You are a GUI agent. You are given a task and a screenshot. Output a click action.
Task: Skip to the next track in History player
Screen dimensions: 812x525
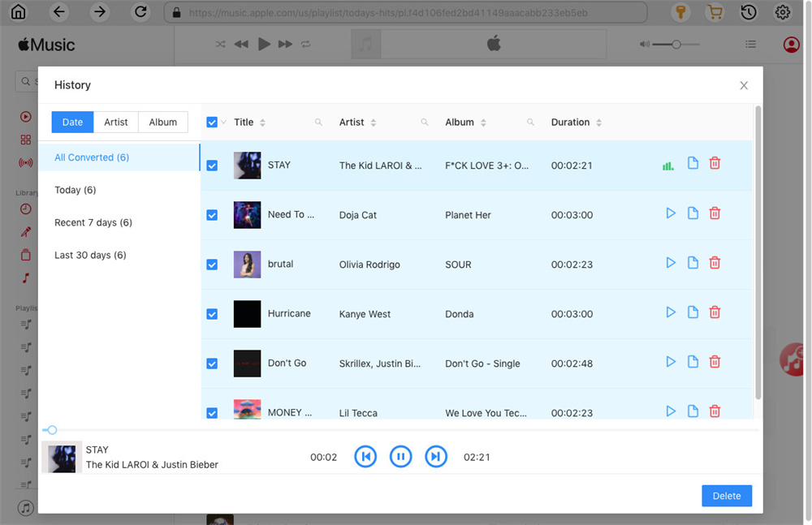(x=436, y=457)
